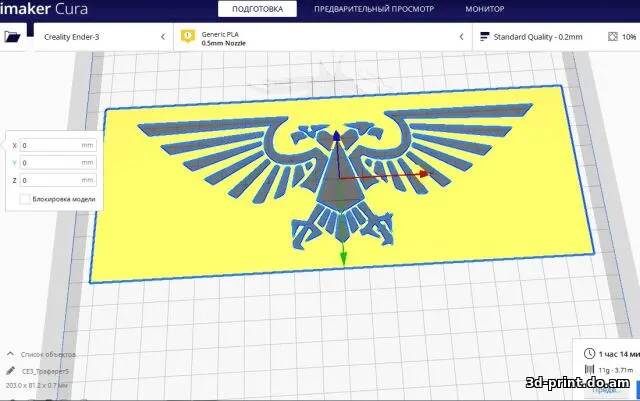Viewport: 640px width, 401px height.
Task: Click the Generic PLA material warning icon
Action: click(x=188, y=36)
